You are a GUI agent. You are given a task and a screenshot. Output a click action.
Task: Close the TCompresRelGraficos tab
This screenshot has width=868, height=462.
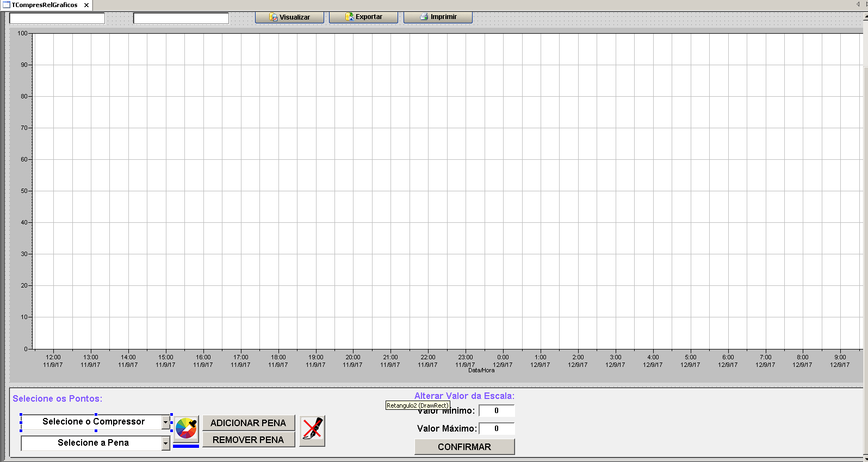86,5
